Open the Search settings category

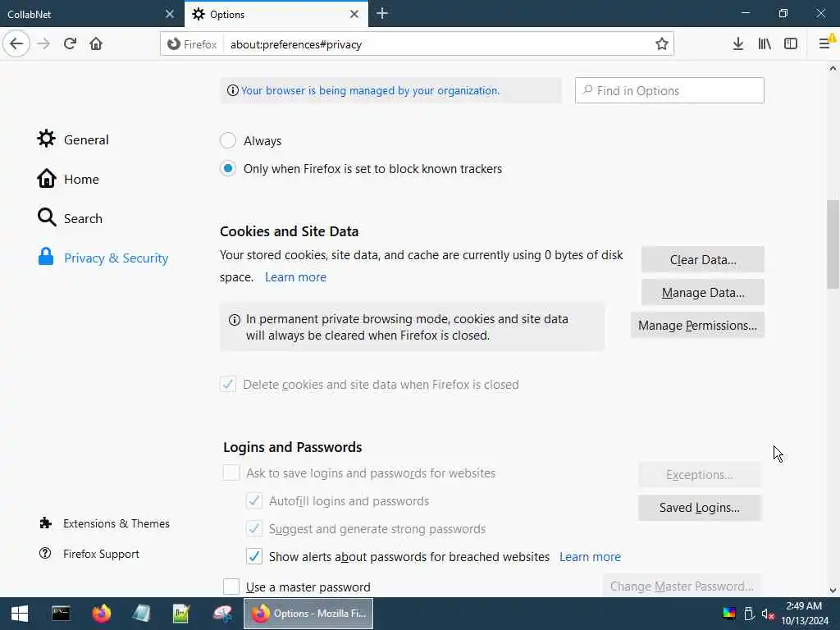point(70,218)
